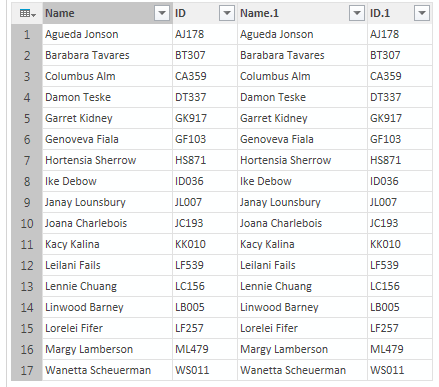Select the Hortensia Sherrow cell in Name column

click(107, 160)
